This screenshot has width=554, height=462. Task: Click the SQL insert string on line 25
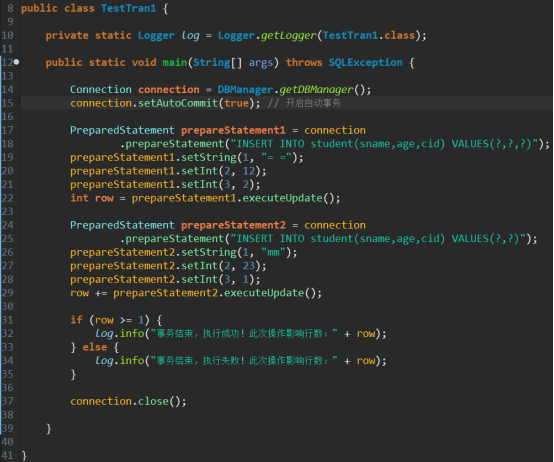click(378, 239)
